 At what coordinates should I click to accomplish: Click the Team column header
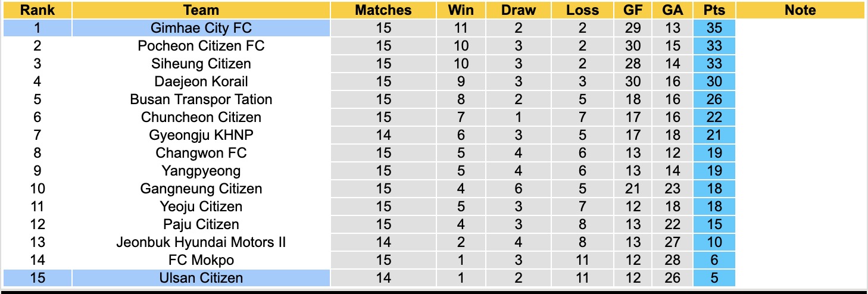(x=201, y=10)
